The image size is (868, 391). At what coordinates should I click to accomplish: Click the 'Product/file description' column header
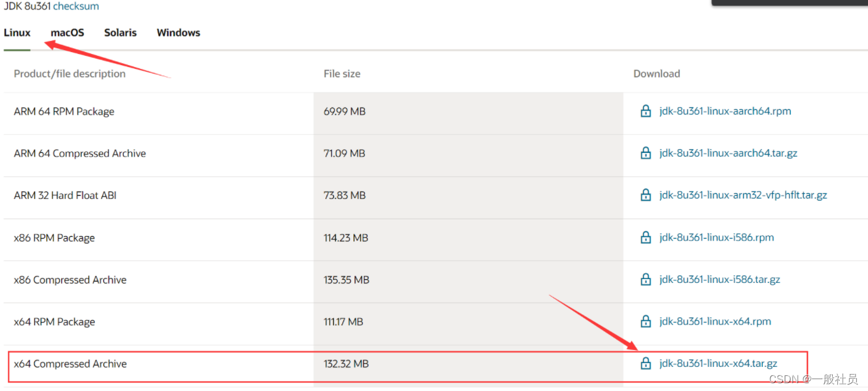70,74
